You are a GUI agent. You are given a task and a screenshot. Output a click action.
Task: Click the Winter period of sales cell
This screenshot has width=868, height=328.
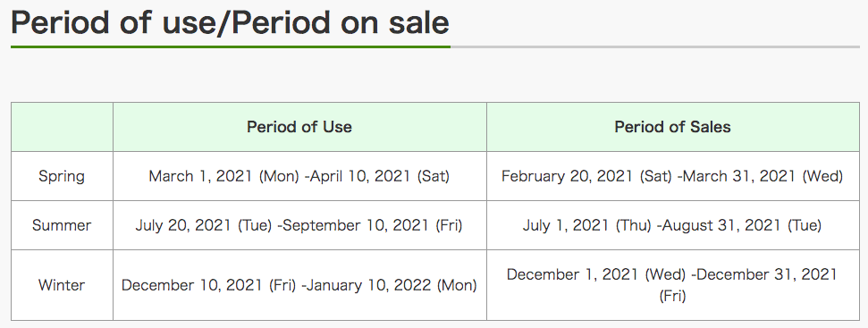[x=672, y=285]
